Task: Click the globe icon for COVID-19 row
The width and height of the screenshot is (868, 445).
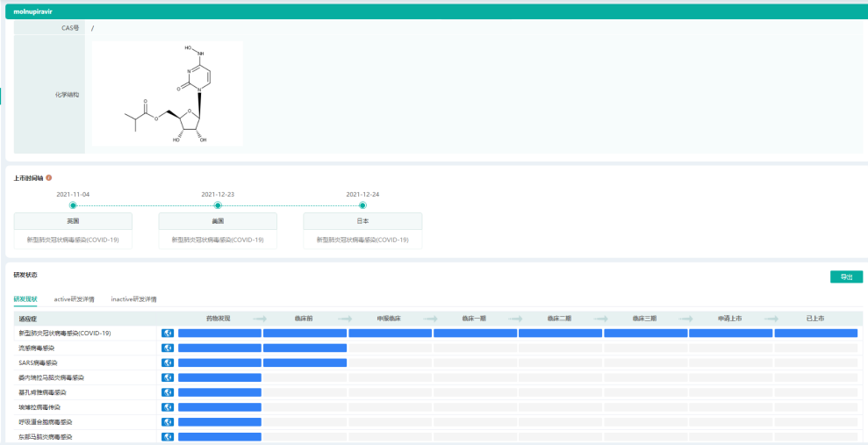Action: click(168, 334)
